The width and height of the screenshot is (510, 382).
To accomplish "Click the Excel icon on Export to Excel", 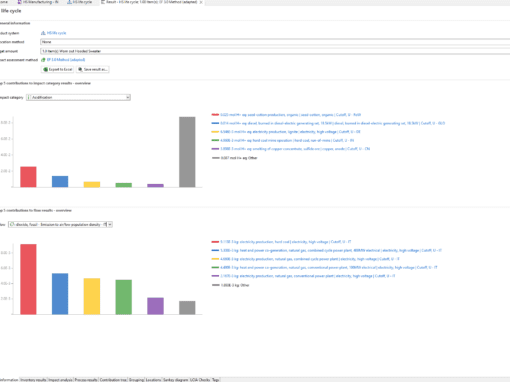I will point(46,69).
